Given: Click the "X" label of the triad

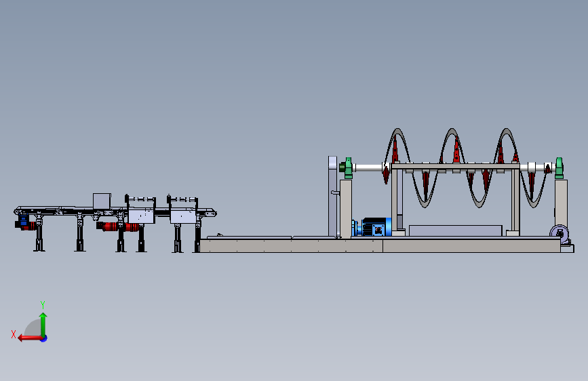Looking at the screenshot, I should pyautogui.click(x=14, y=334).
